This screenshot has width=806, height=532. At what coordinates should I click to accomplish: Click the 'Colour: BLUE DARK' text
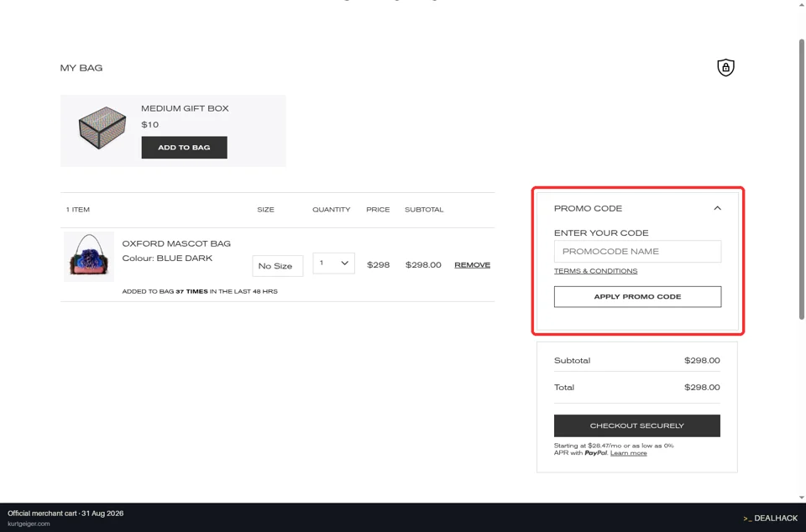pos(167,258)
